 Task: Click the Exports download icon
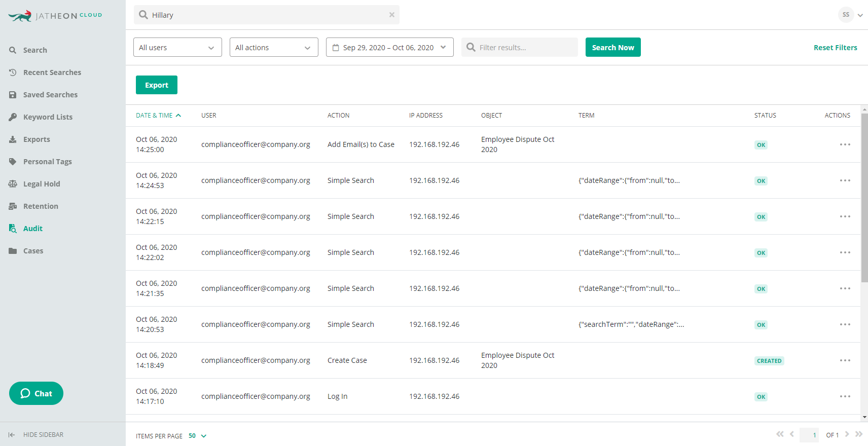(x=13, y=139)
